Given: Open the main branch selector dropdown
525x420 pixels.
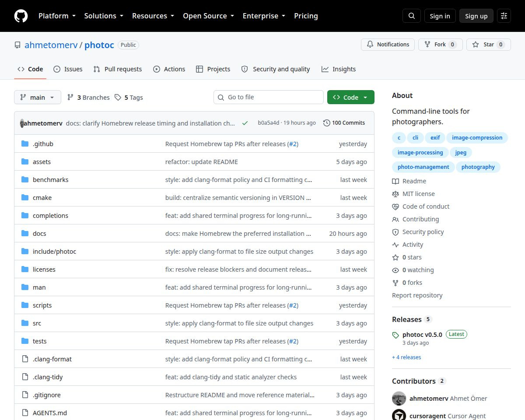Looking at the screenshot, I should pyautogui.click(x=38, y=98).
